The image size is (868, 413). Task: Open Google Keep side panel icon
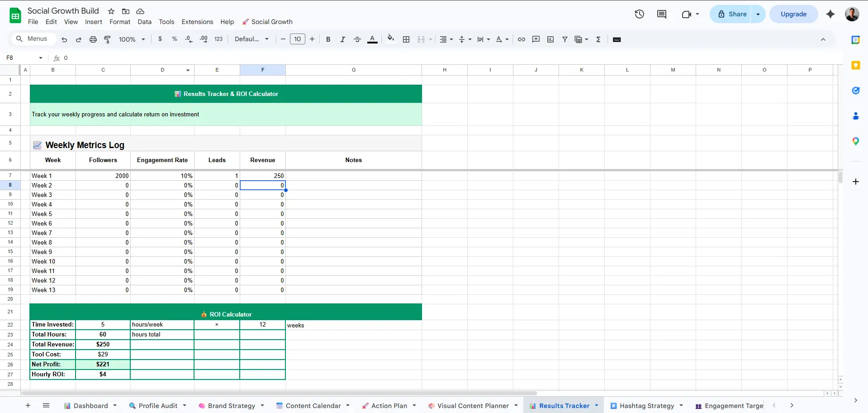[855, 65]
